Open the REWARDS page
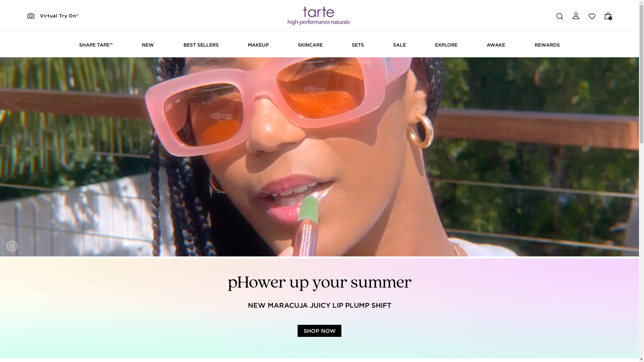Viewport: 644px width, 362px height. point(547,45)
